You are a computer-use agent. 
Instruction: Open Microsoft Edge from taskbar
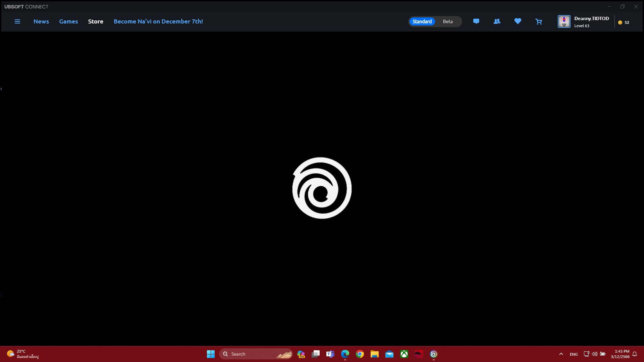coord(345,354)
